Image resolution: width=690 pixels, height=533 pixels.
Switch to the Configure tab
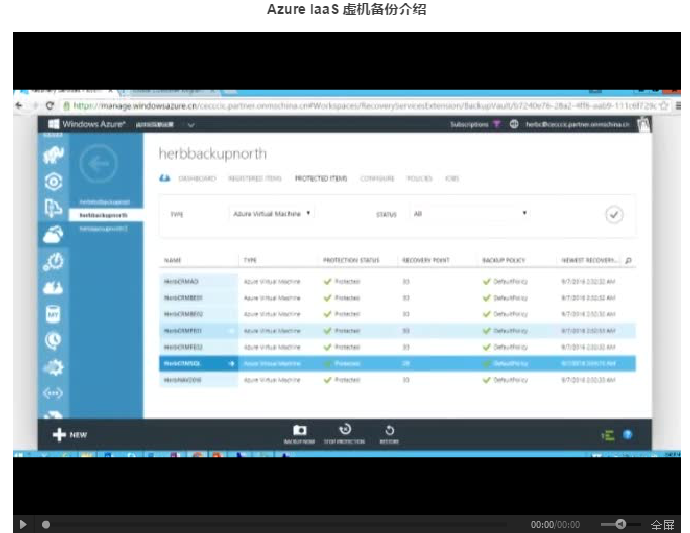[377, 178]
